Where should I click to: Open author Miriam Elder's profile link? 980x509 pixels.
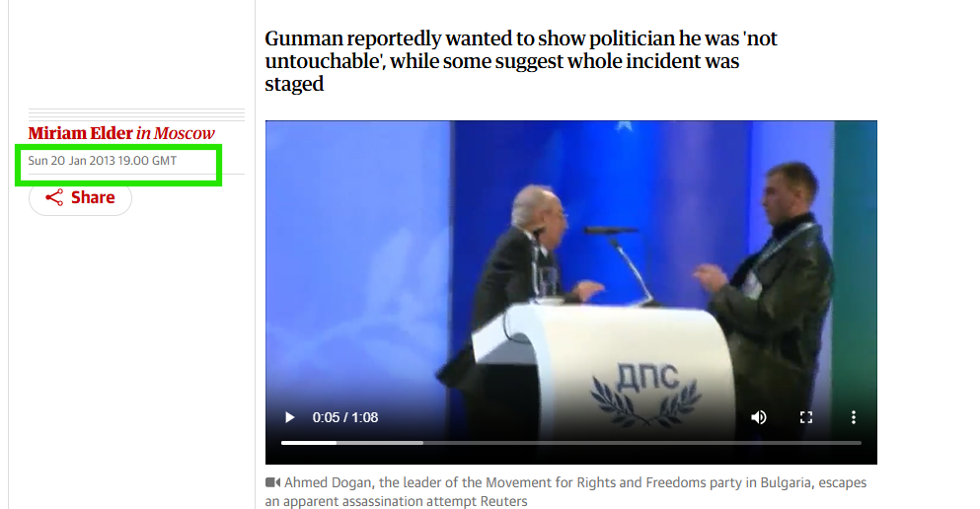point(81,133)
